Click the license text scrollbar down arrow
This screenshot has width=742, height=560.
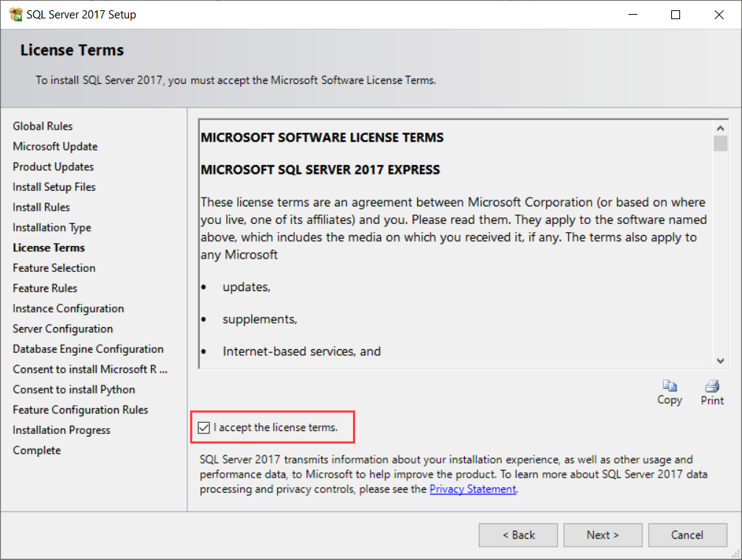coord(720,360)
